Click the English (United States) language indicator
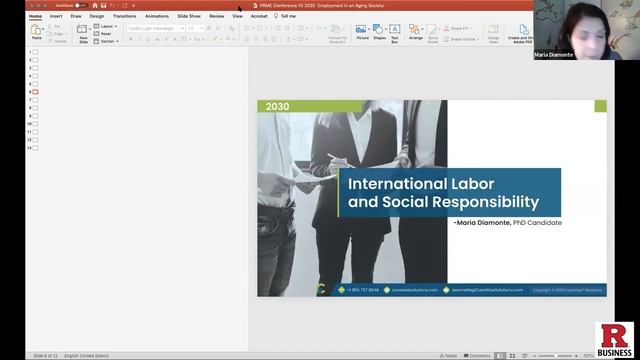640x360 pixels. pyautogui.click(x=87, y=356)
